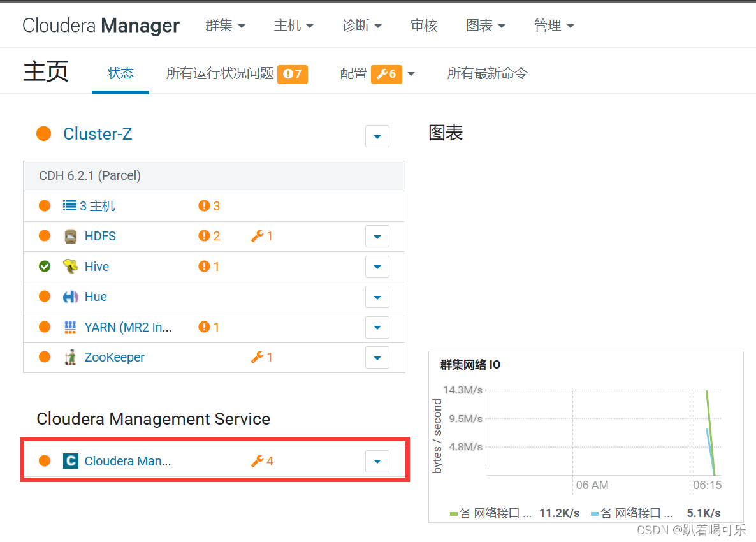The height and width of the screenshot is (542, 756).
Task: Open the Cluster-Z actions dropdown
Action: (377, 136)
